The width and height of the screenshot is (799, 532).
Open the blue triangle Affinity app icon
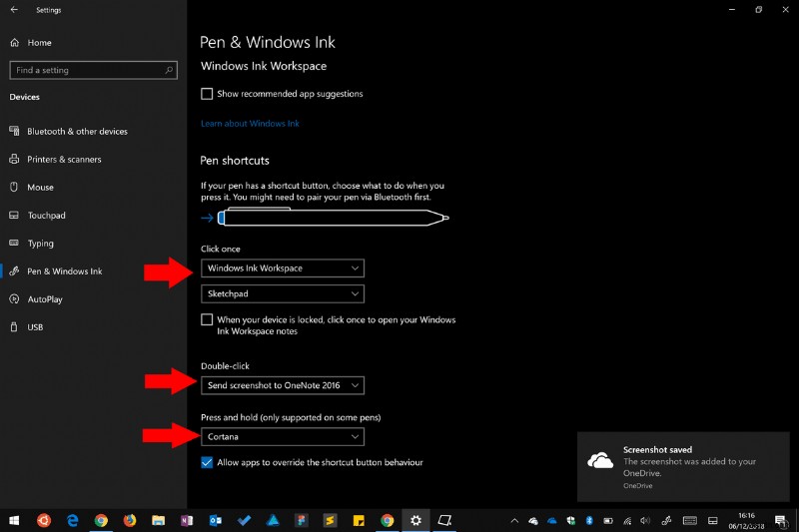click(273, 520)
